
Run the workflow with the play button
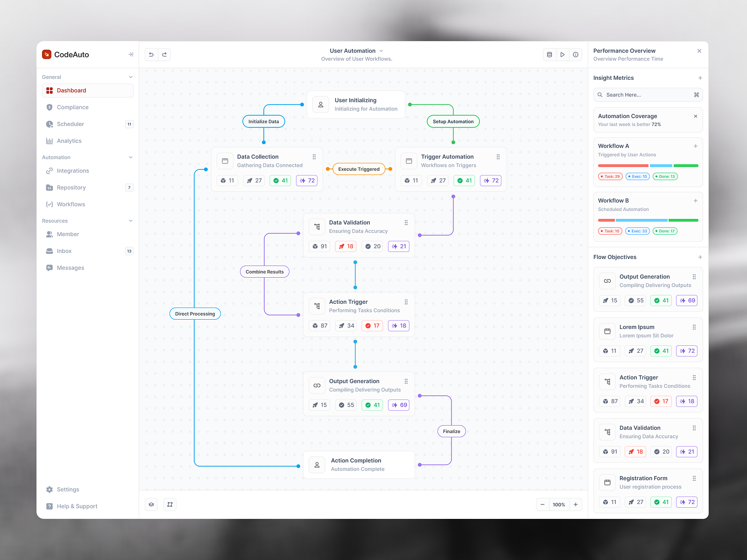(x=563, y=54)
